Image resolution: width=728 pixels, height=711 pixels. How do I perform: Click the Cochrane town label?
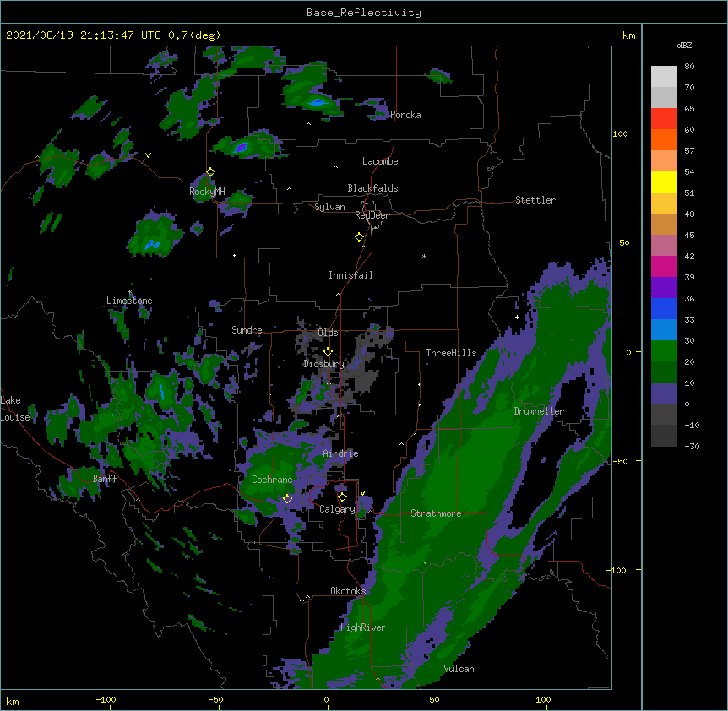[272, 480]
